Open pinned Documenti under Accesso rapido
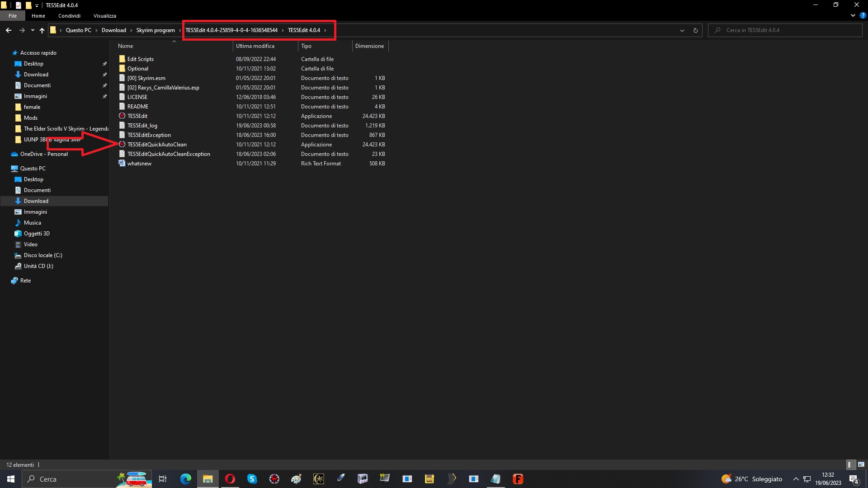Screen dimensions: 868x488 tap(37, 85)
